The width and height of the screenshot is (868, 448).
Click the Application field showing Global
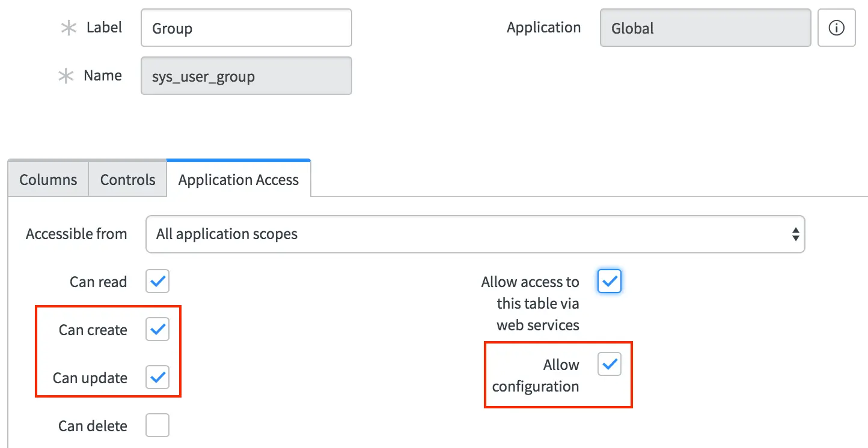(x=706, y=28)
